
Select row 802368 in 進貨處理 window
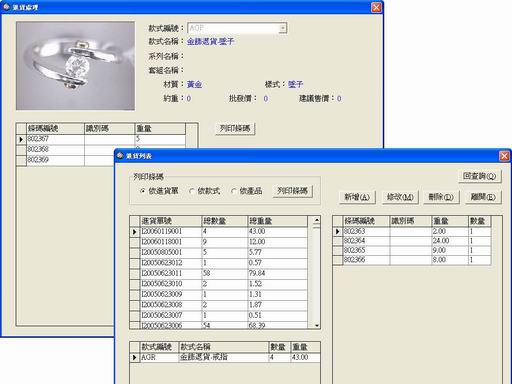tap(101, 149)
